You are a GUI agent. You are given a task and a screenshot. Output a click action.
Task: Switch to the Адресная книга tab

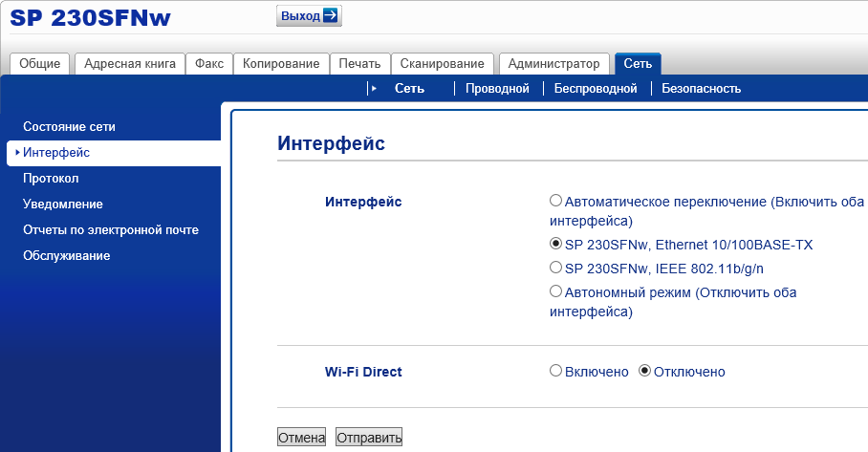click(x=130, y=64)
